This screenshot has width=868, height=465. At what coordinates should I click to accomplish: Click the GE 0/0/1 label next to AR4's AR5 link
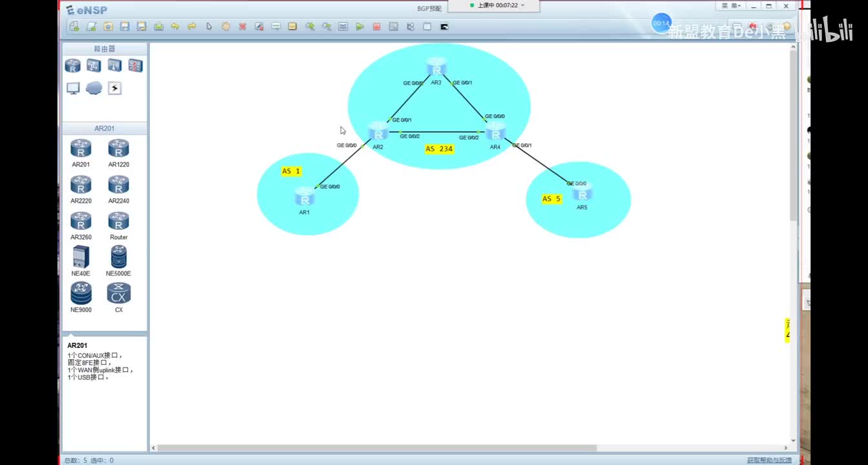pos(522,145)
